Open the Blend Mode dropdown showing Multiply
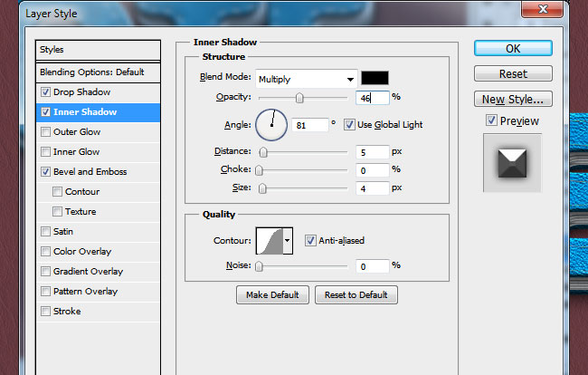 pos(306,79)
